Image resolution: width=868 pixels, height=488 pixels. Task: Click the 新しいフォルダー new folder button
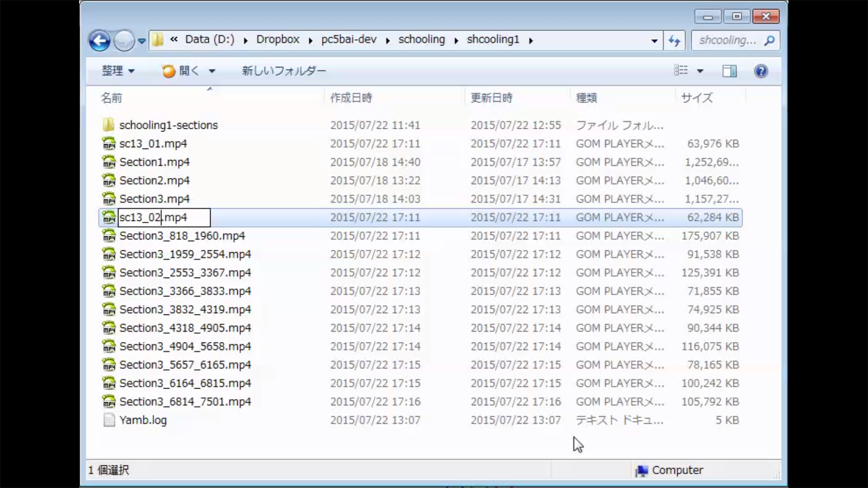283,71
